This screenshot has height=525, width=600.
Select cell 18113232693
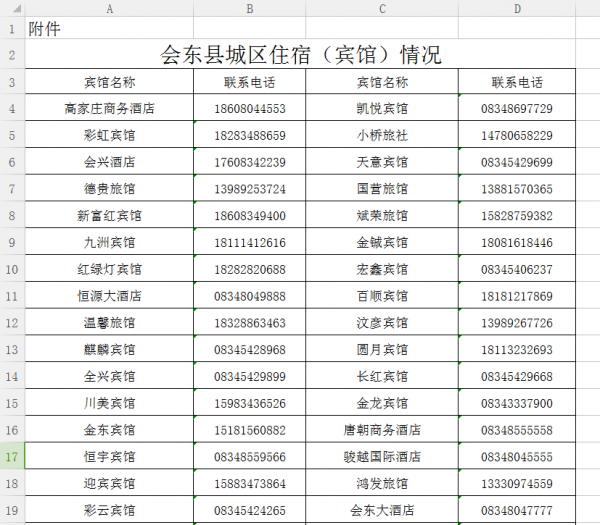point(517,349)
